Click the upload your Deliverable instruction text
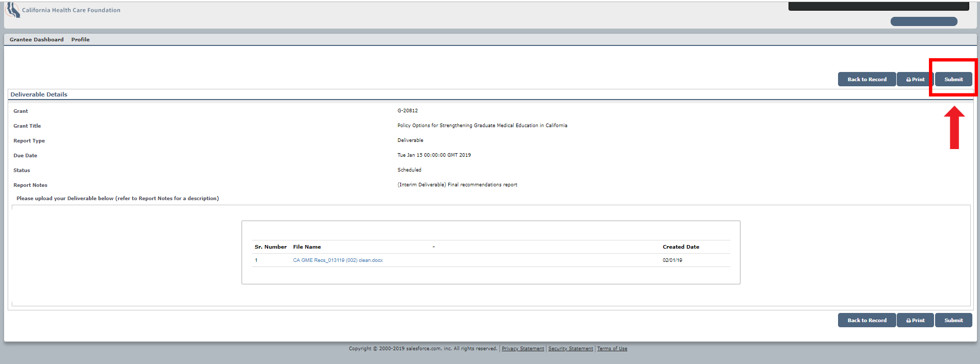This screenshot has height=364, width=980. [x=117, y=199]
